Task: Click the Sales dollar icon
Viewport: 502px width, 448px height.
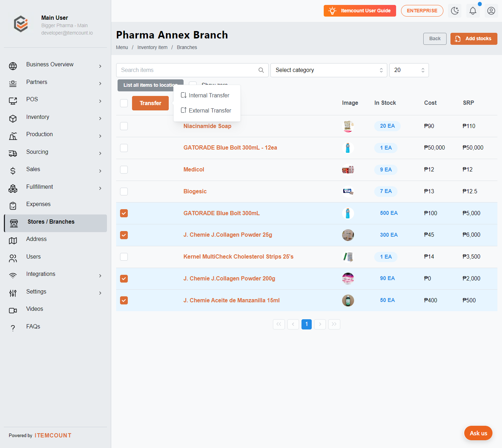Action: tap(13, 171)
